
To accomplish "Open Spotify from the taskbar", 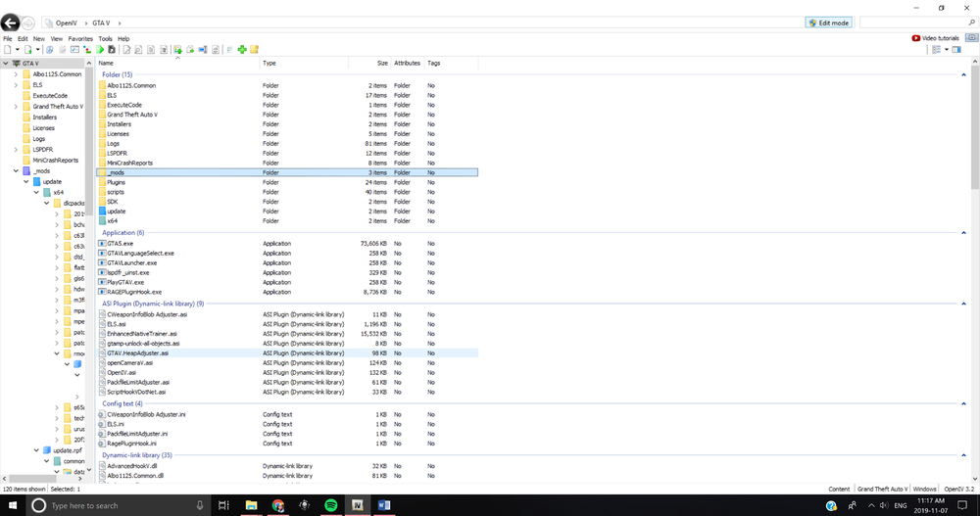I will [331, 505].
